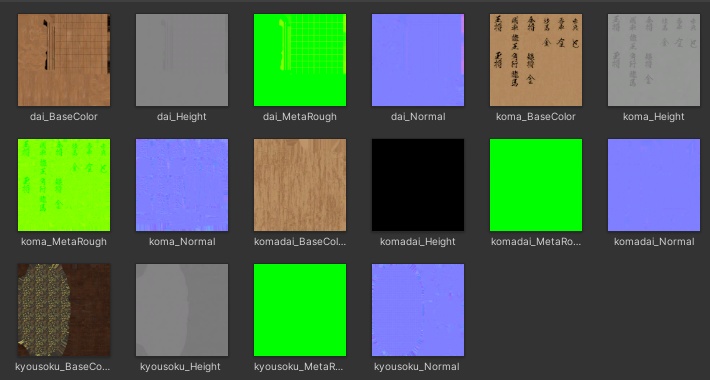This screenshot has width=710, height=380.
Task: Click the 'koma_MetaRough' file name
Action: tap(64, 242)
